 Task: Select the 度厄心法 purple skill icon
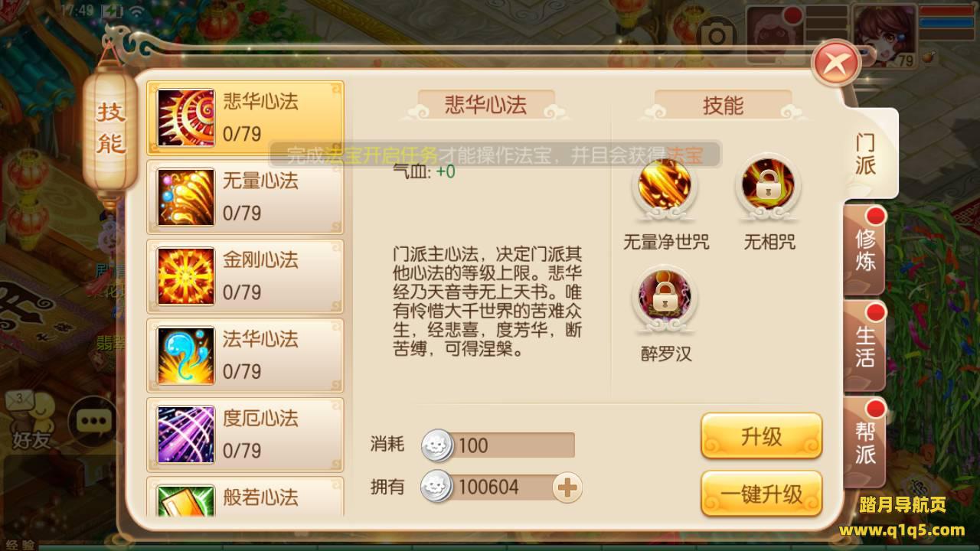(186, 435)
